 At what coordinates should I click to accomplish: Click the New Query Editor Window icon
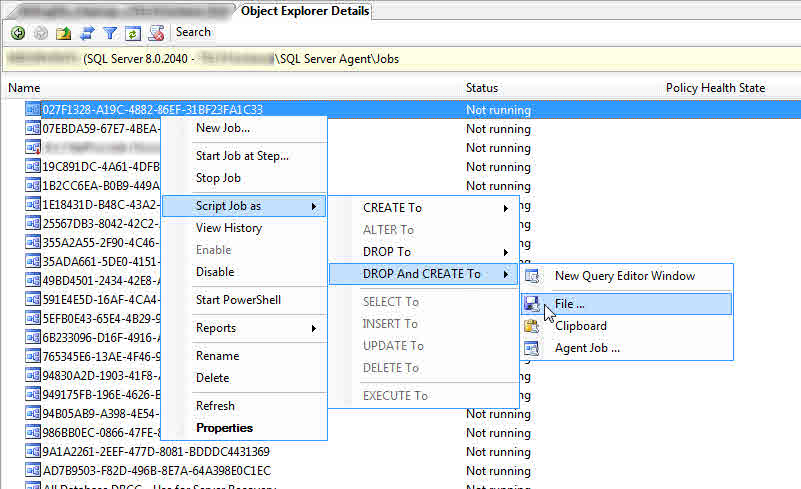(532, 276)
